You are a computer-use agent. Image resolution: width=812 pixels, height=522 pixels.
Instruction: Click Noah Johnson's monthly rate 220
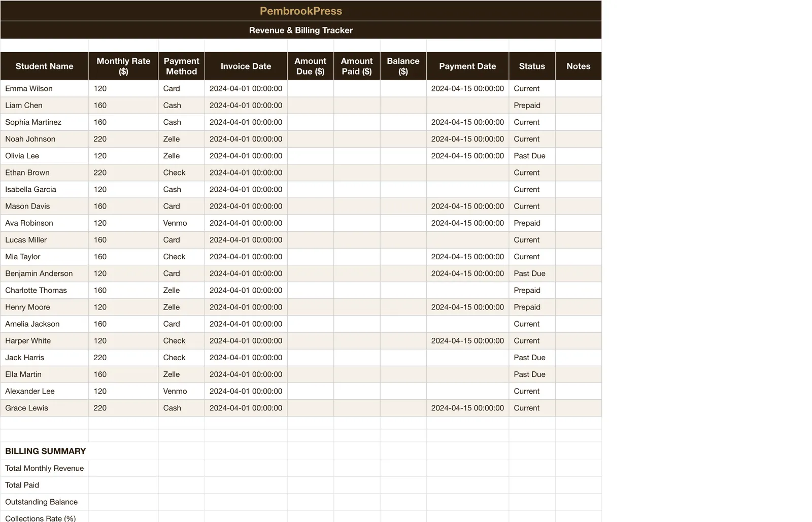tap(123, 138)
